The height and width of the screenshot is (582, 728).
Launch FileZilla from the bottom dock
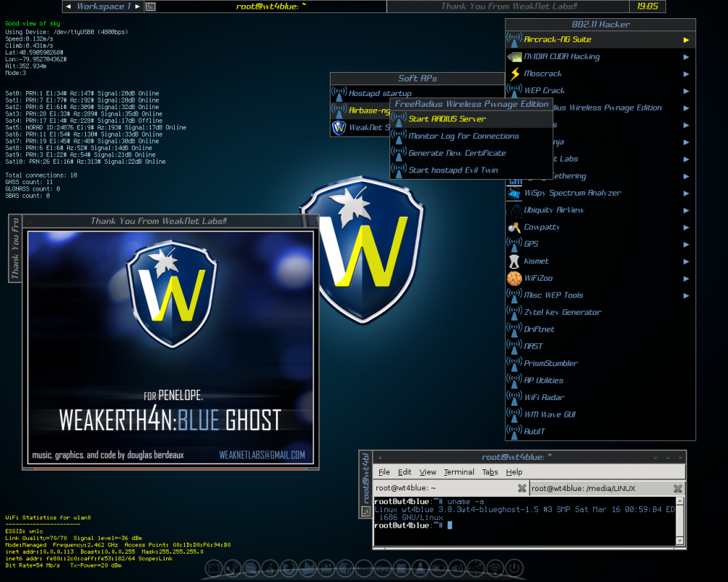(x=402, y=568)
